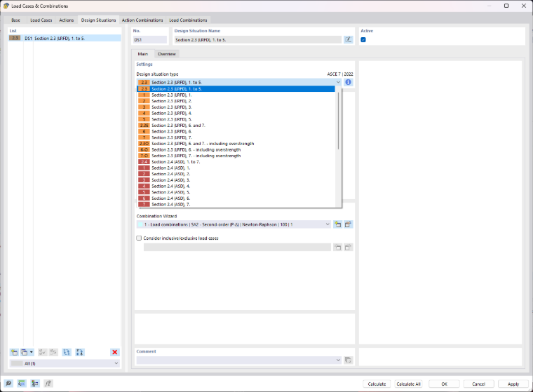Select the Main sub-tab
This screenshot has width=533, height=392.
[143, 54]
